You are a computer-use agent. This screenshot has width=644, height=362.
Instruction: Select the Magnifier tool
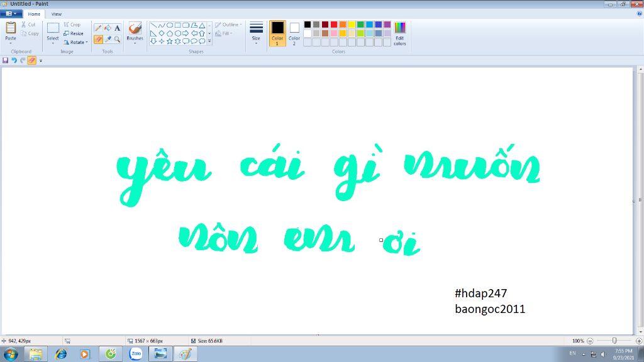point(117,40)
